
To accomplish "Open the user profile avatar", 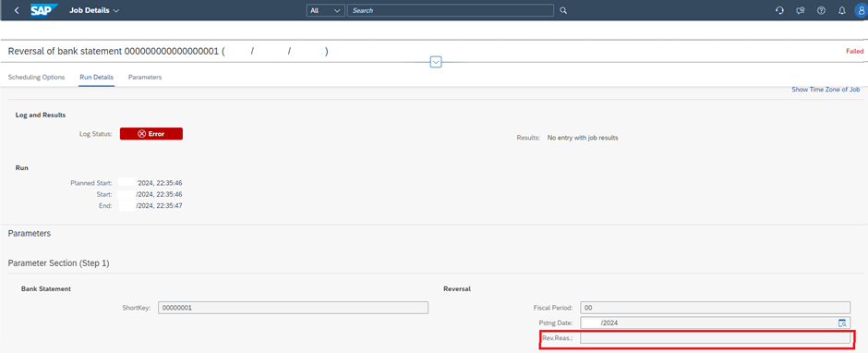I will (x=861, y=10).
